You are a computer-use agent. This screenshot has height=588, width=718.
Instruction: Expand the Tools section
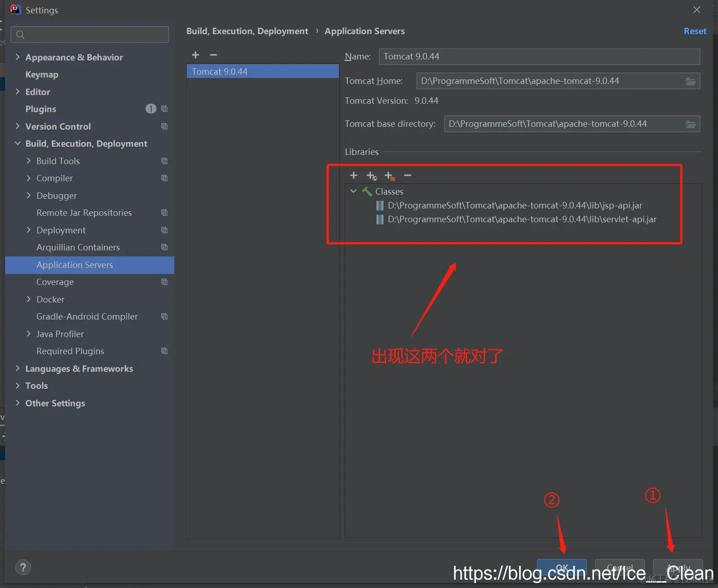(x=18, y=386)
